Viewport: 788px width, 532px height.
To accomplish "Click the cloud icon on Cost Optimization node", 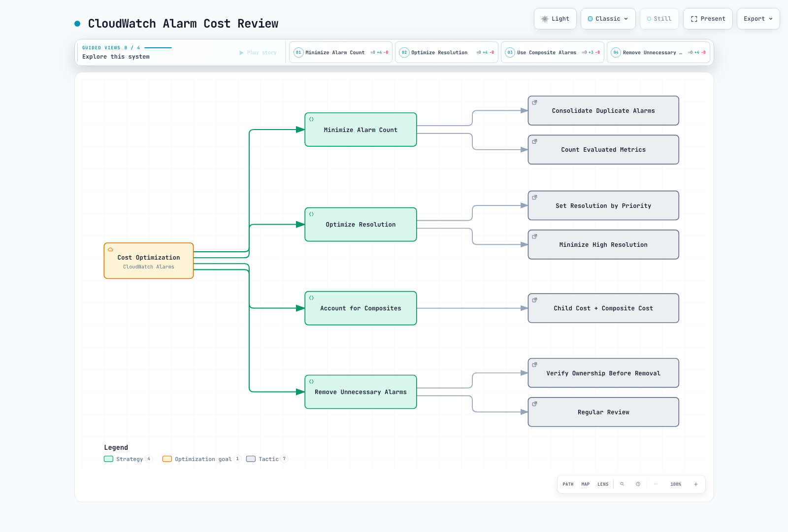I will pos(111,249).
